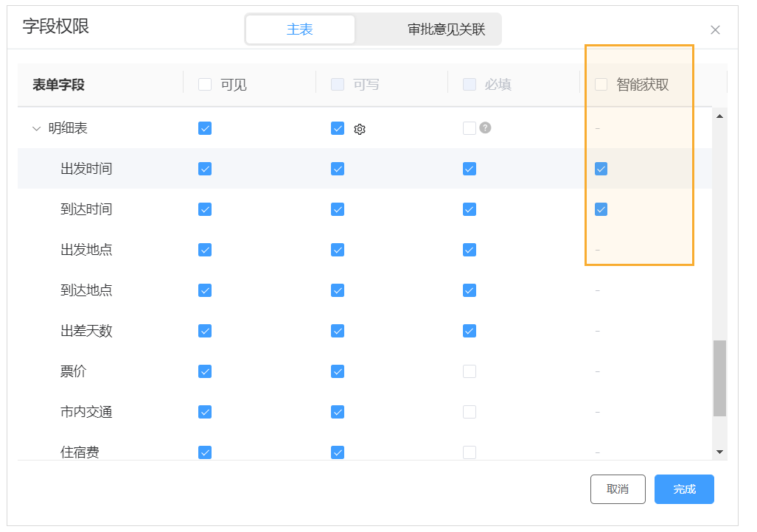Click the scrollbar up arrow
Viewport: 757px width, 532px height.
(x=719, y=116)
